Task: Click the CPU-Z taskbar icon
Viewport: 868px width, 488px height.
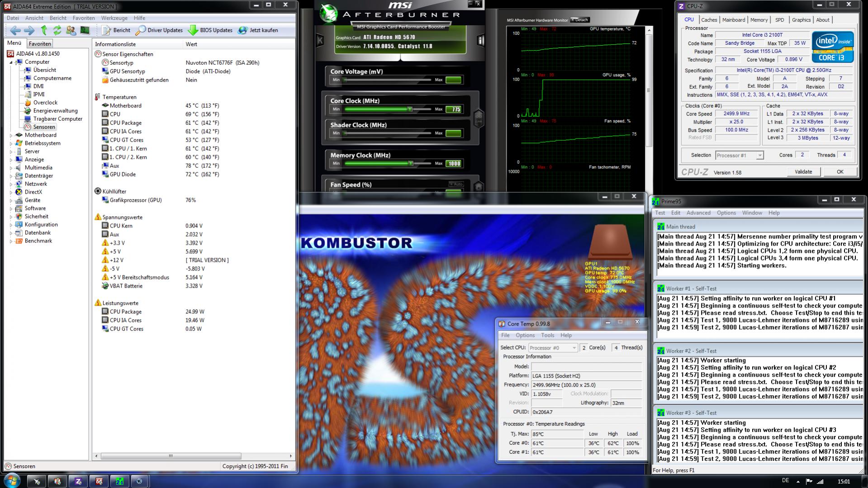Action: pyautogui.click(x=78, y=481)
